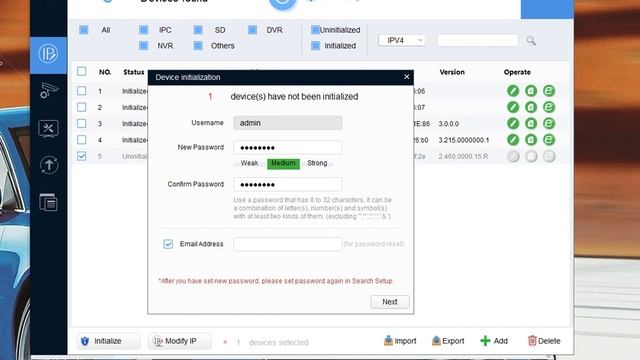
Task: Click the New Password field
Action: click(x=288, y=147)
